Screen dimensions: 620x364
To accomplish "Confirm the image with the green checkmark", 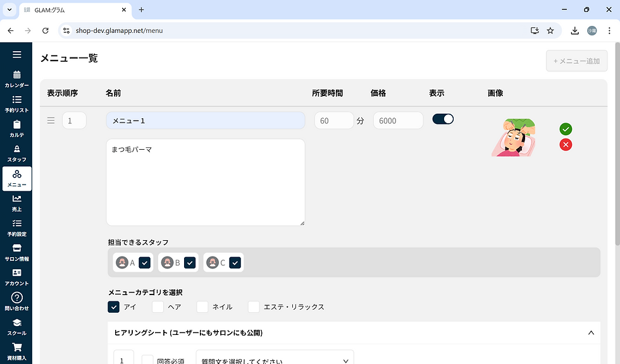I will pos(565,129).
